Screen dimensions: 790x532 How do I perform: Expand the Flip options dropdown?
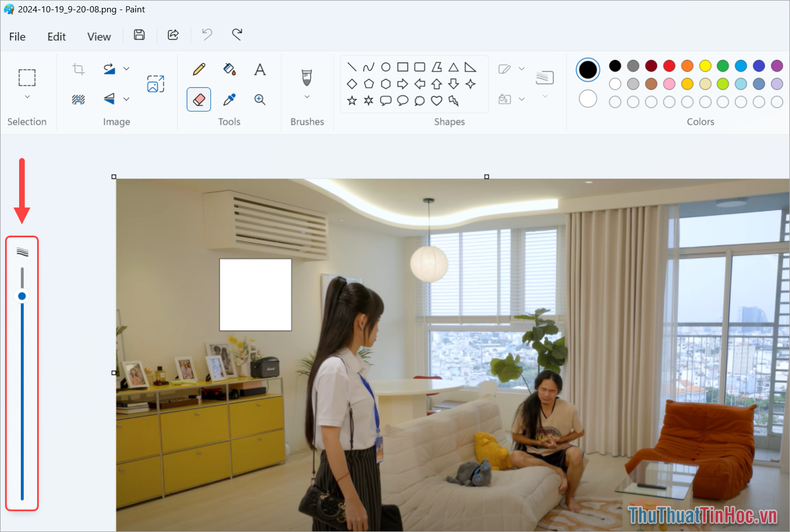pos(128,99)
